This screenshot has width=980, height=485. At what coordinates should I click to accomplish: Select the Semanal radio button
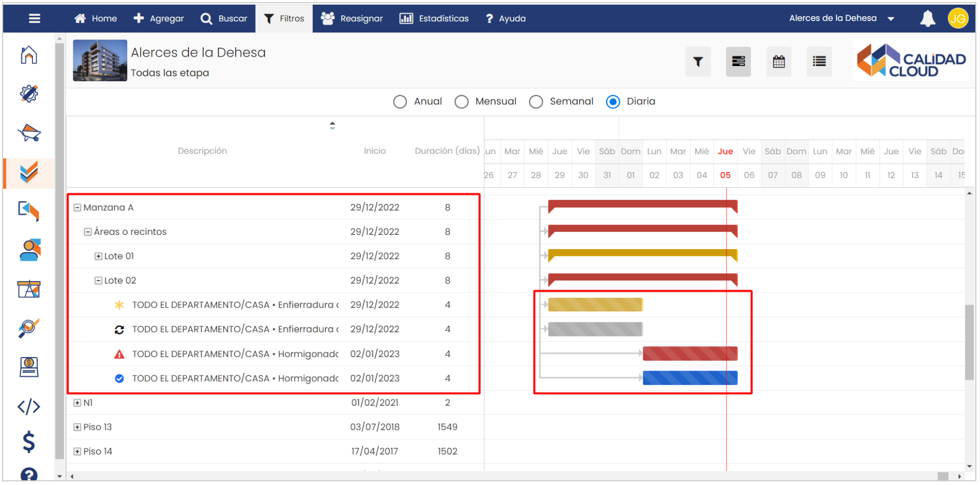pos(536,102)
